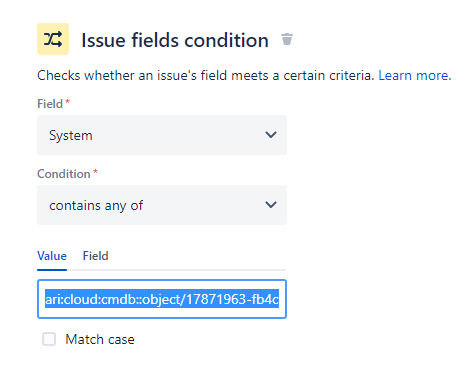The height and width of the screenshot is (391, 472).
Task: Click the Field label above System dropdown
Action: 50,104
